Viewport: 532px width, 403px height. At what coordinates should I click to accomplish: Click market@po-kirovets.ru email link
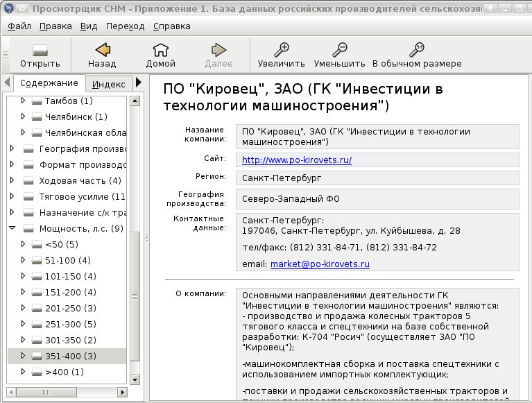(320, 264)
